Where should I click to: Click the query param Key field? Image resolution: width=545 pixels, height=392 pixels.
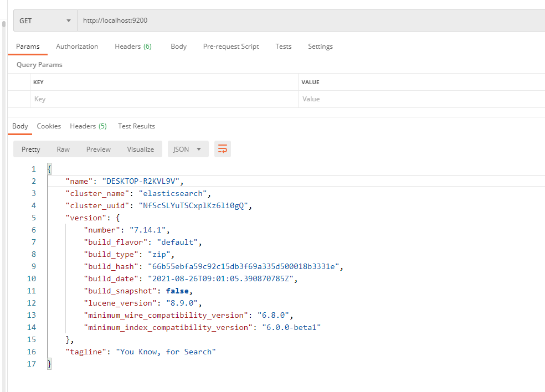pyautogui.click(x=164, y=99)
